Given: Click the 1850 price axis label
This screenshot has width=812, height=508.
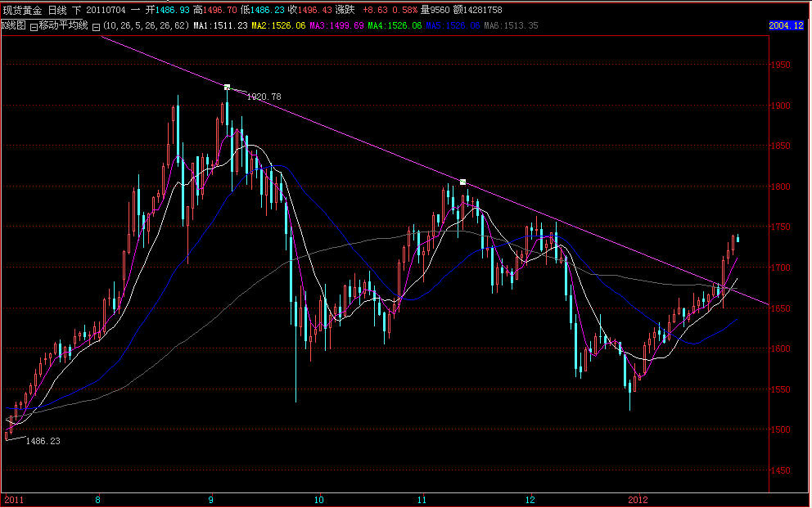Looking at the screenshot, I should [x=781, y=146].
